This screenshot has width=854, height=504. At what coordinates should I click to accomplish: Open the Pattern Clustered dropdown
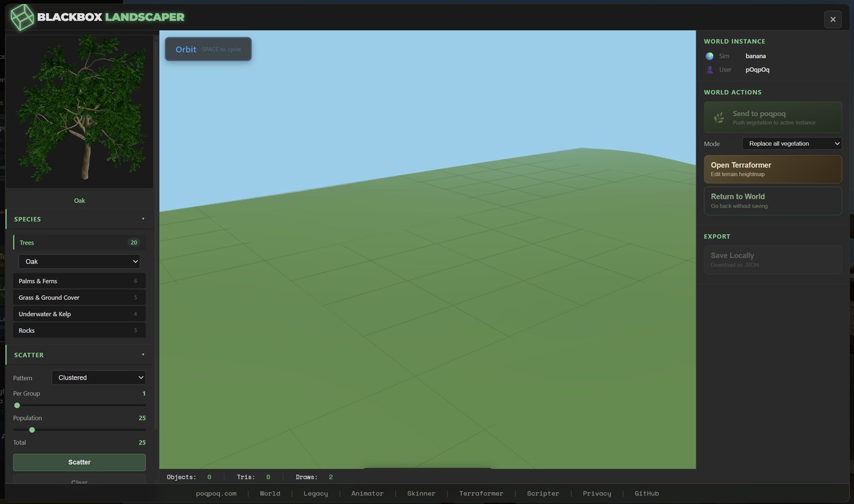99,377
